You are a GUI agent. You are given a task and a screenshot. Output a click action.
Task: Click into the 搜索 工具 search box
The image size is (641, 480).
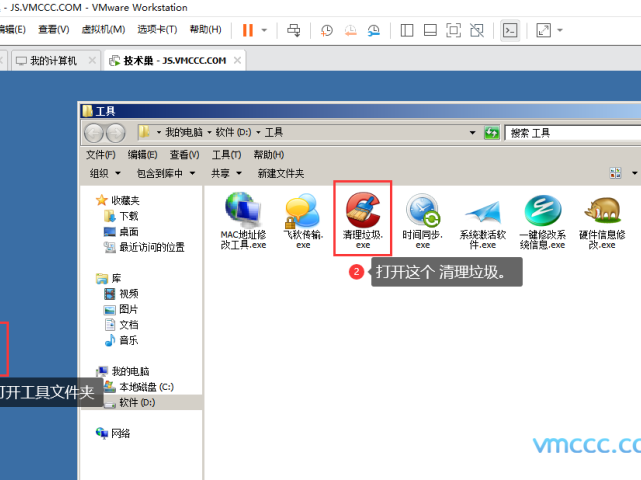click(572, 133)
